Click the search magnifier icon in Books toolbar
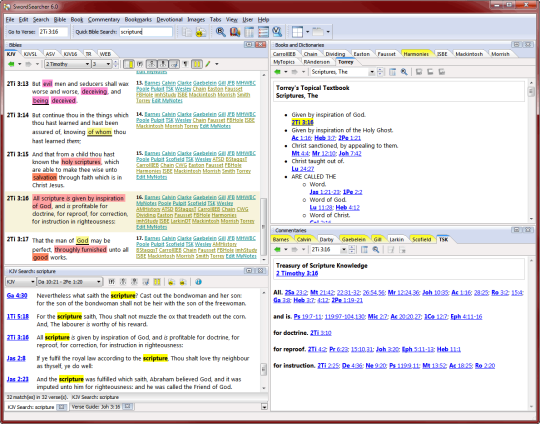This screenshot has width=540, height=424. click(404, 72)
